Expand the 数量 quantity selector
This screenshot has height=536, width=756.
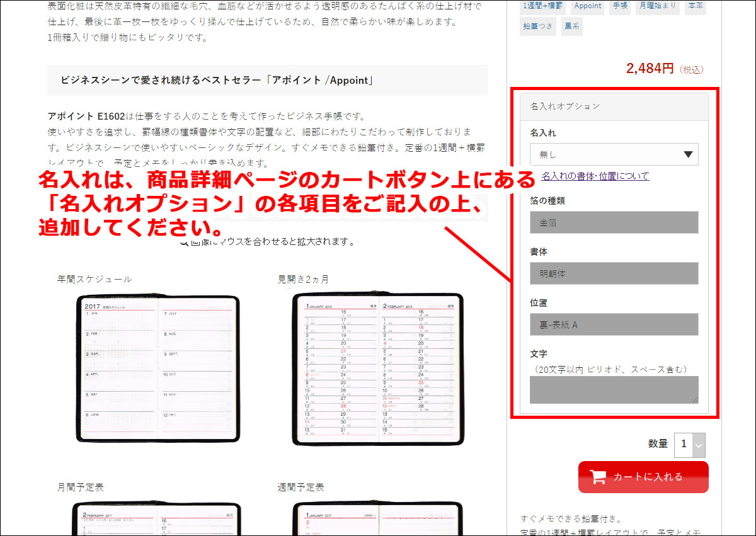[x=690, y=445]
